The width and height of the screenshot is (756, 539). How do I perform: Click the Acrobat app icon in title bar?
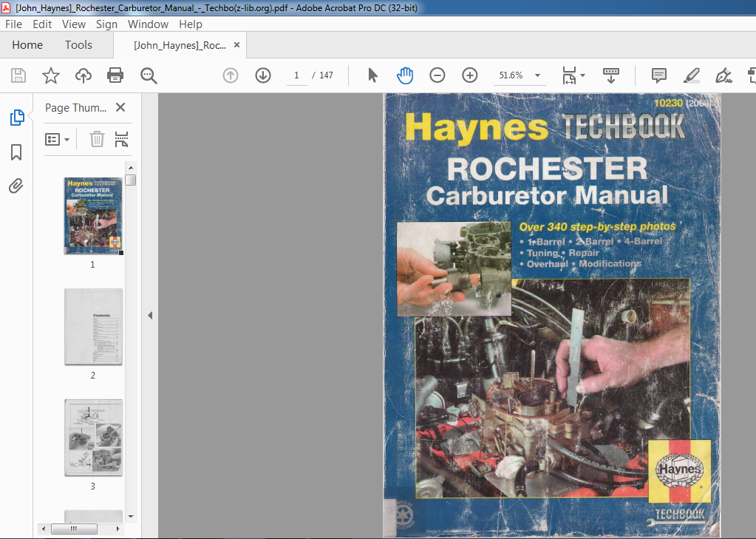[x=6, y=7]
